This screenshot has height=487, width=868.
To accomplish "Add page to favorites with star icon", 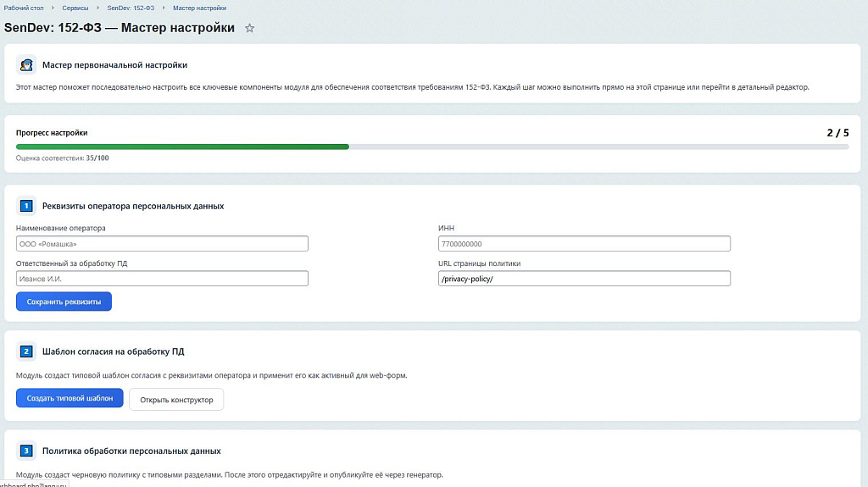I will pos(249,28).
